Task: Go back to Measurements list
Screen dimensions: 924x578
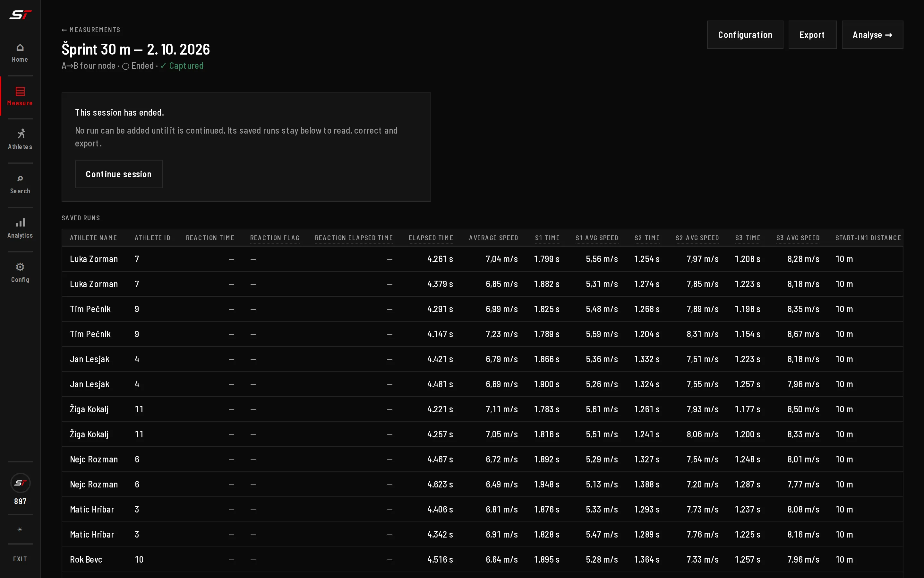Action: tap(91, 30)
